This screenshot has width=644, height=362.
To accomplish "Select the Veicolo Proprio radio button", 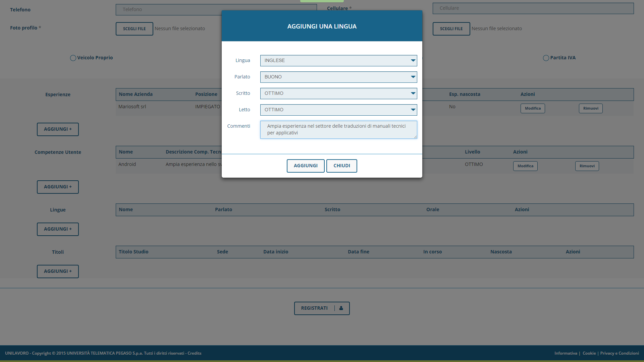I will pos(73,58).
